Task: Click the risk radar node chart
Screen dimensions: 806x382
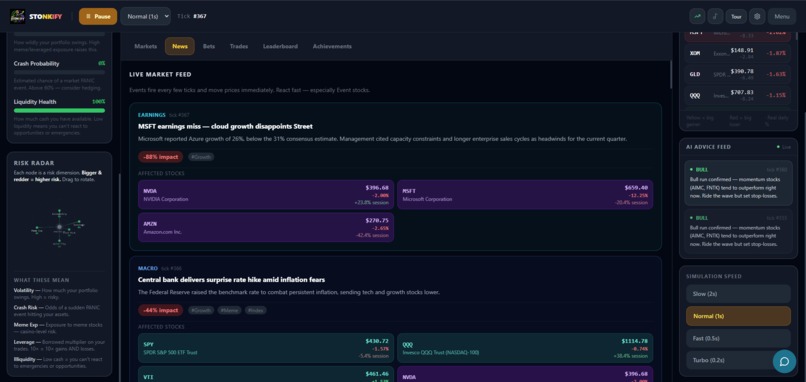Action: tap(59, 227)
